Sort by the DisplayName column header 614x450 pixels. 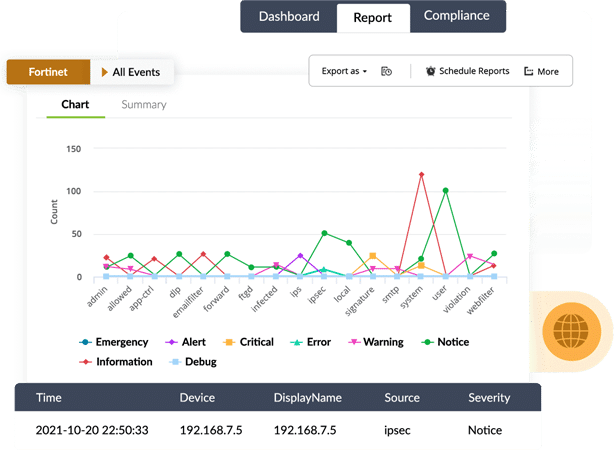[x=308, y=398]
